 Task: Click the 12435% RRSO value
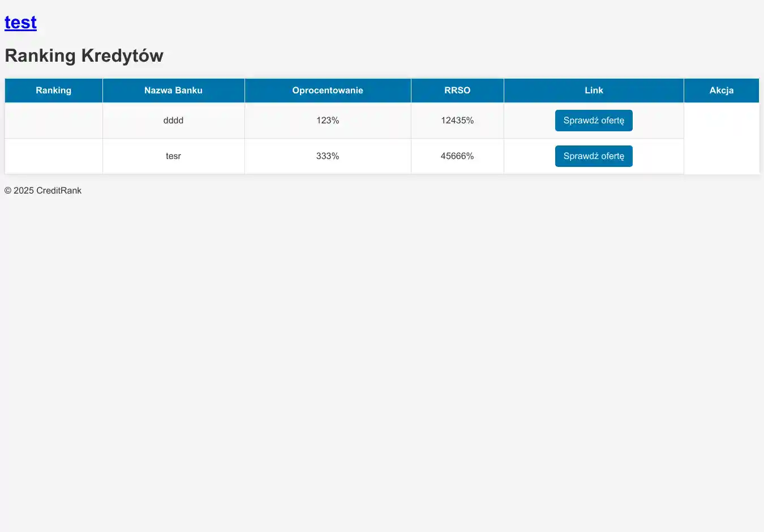pos(457,121)
